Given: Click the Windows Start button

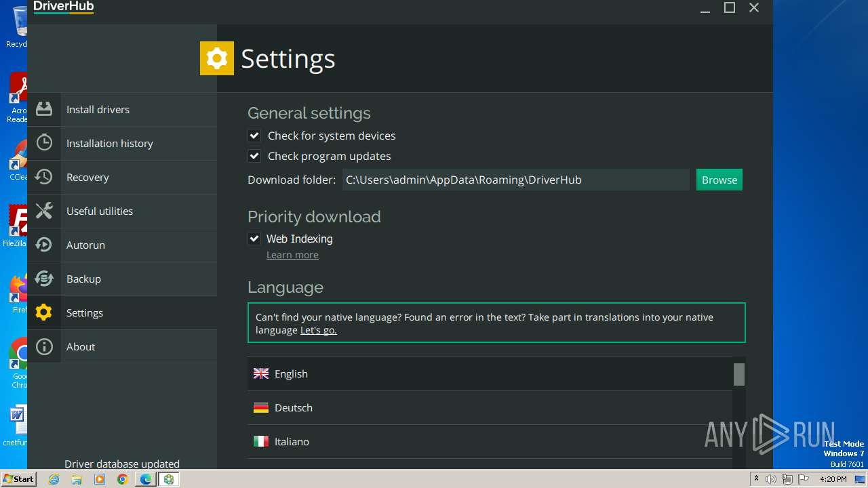Looking at the screenshot, I should [x=19, y=479].
